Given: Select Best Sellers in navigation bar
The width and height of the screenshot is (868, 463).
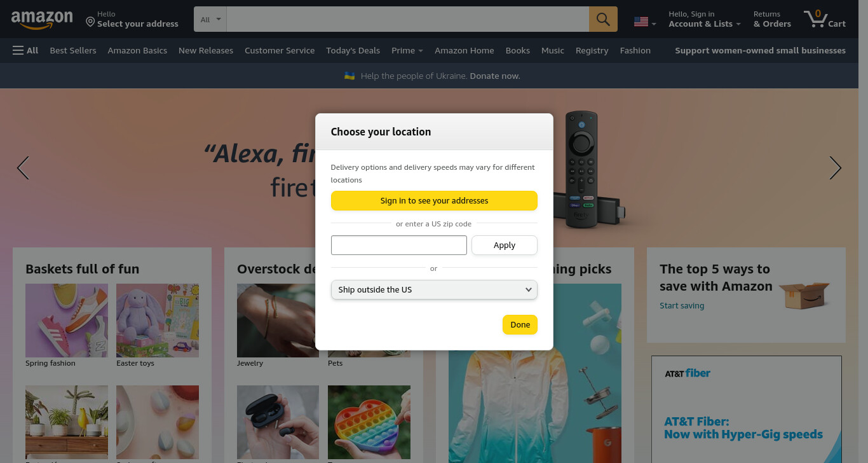Looking at the screenshot, I should [x=73, y=50].
